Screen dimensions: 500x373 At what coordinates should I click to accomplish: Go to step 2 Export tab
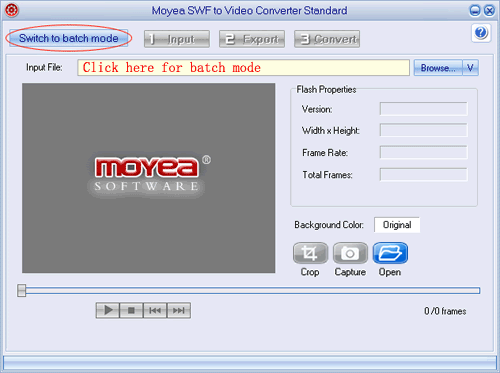252,39
